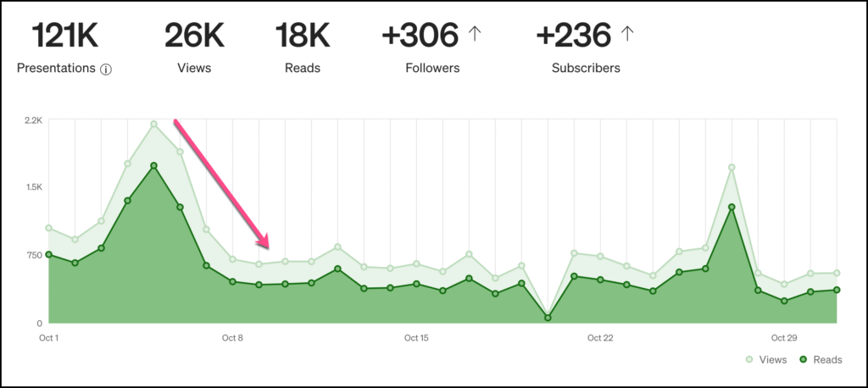Click the pink arrow's tip
The width and height of the screenshot is (868, 388).
click(269, 247)
